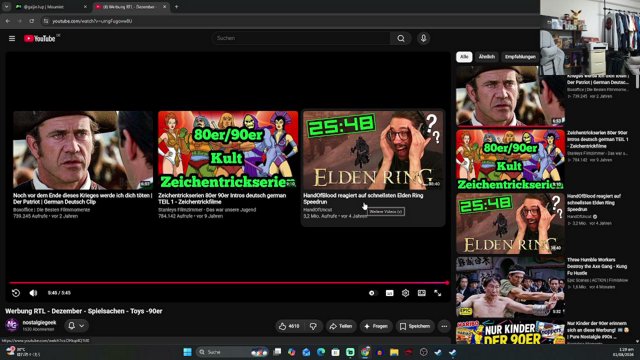Image resolution: width=640 pixels, height=360 pixels.
Task: Open File Explorer folder icon in the taskbar
Action: (x=394, y=352)
